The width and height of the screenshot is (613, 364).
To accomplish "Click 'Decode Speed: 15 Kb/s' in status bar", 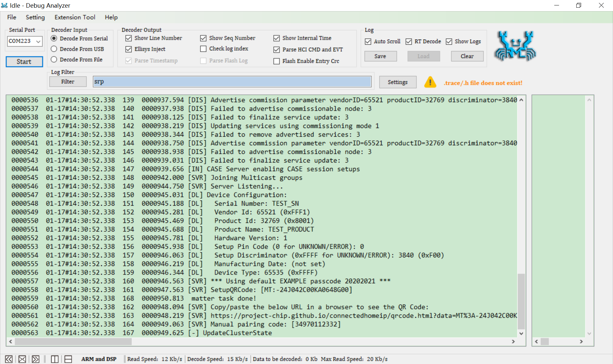I will (217, 359).
